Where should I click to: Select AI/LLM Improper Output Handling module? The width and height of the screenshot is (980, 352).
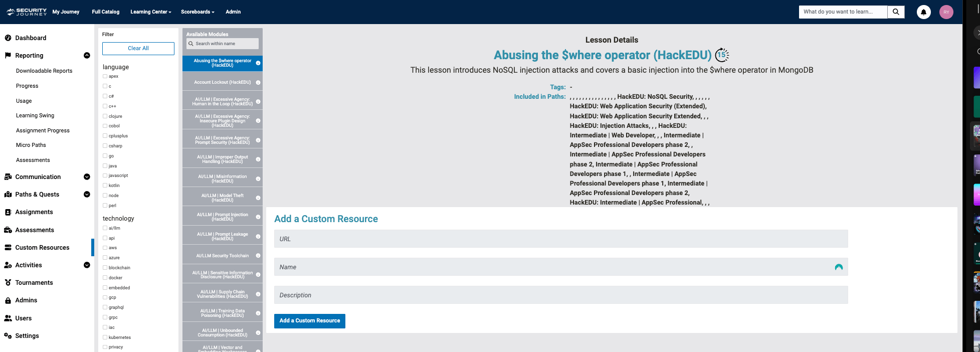coord(223,159)
